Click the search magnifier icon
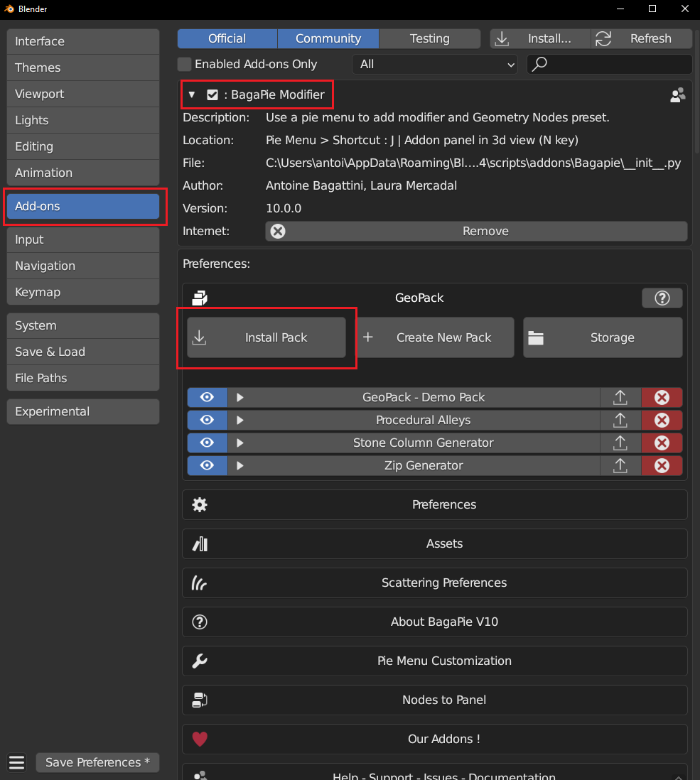 click(x=539, y=64)
